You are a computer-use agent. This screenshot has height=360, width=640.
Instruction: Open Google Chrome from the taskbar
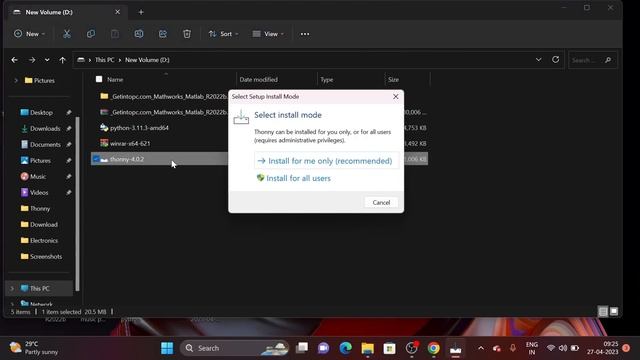coord(433,348)
